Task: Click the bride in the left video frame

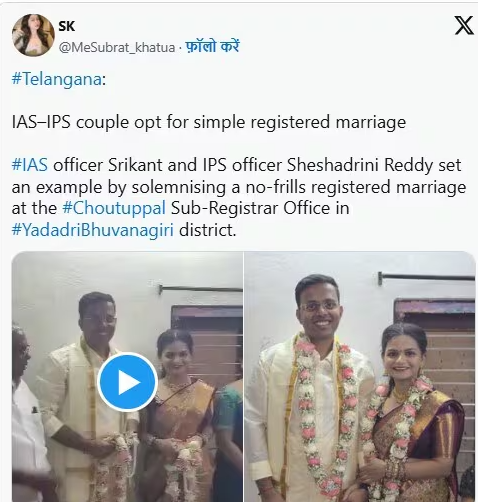Action: point(180,410)
